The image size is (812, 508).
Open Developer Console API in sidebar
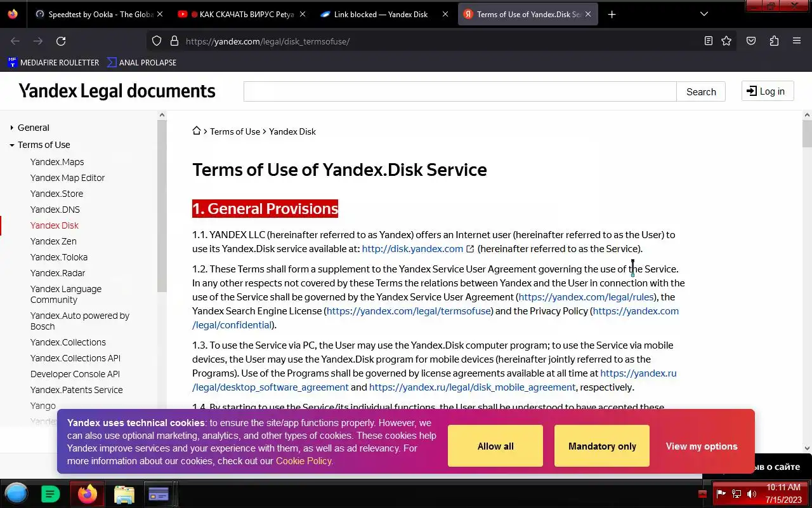click(x=75, y=374)
